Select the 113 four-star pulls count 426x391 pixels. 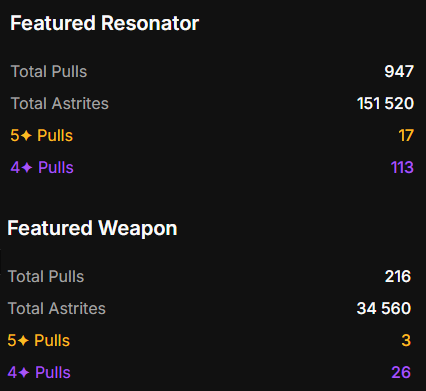point(402,167)
